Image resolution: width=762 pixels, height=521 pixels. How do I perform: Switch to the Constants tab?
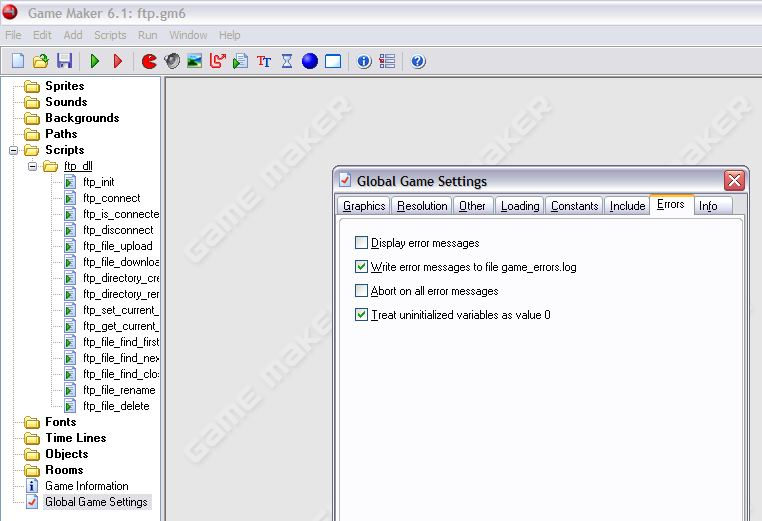(x=574, y=206)
